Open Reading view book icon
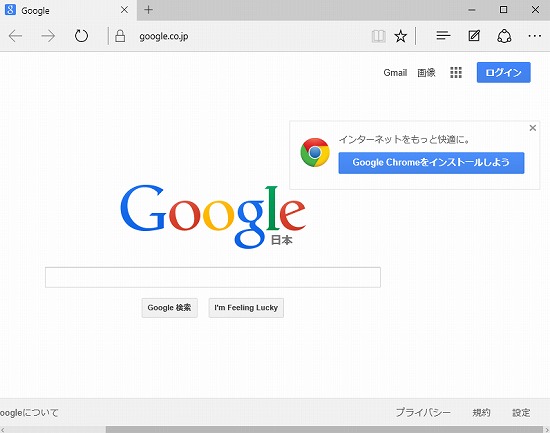 [x=378, y=36]
